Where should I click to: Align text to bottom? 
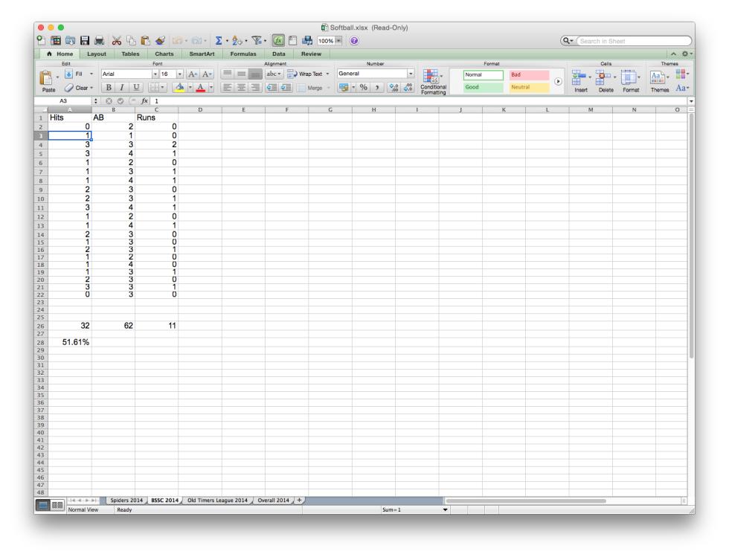coord(255,74)
